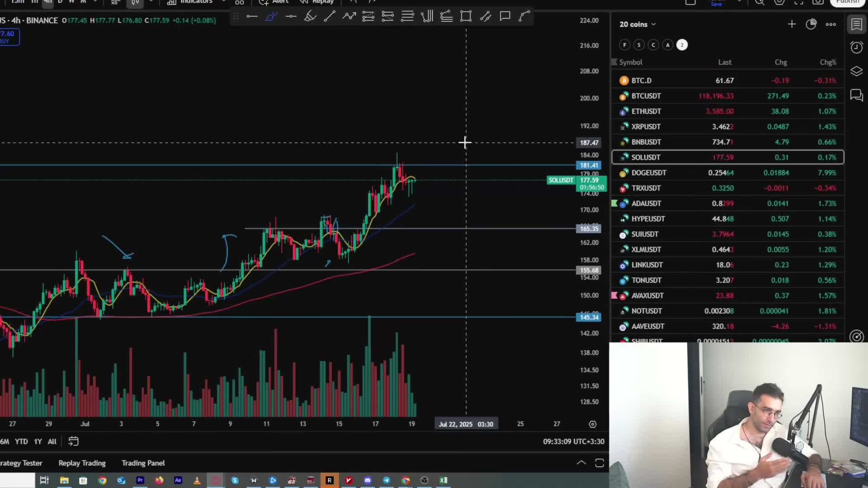Select the Brush drawing tool
The height and width of the screenshot is (488, 868).
272,17
